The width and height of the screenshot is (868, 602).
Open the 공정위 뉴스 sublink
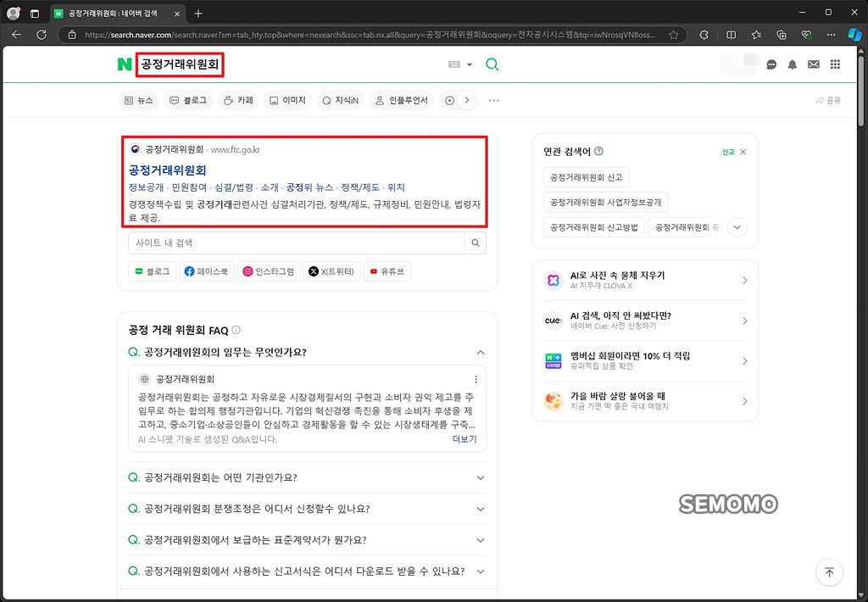click(x=309, y=187)
